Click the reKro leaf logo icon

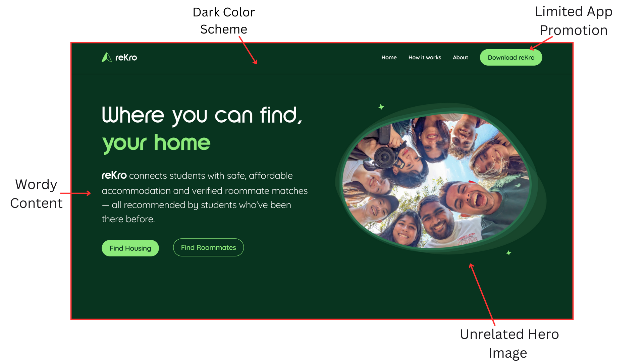107,57
